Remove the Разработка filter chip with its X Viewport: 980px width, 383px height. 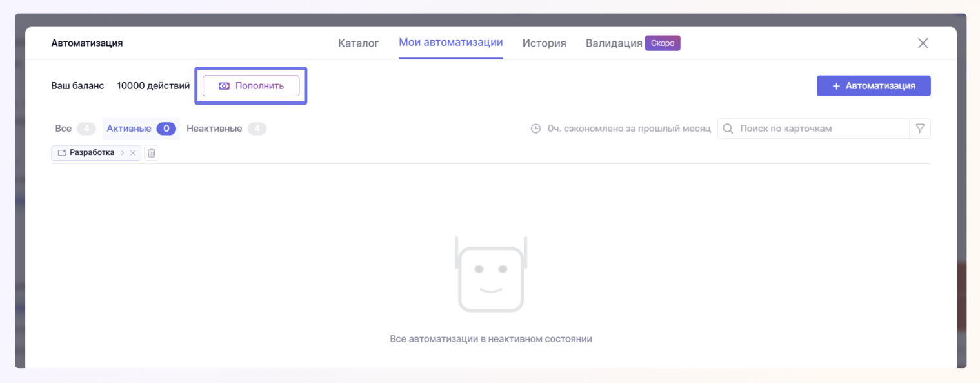tap(133, 153)
